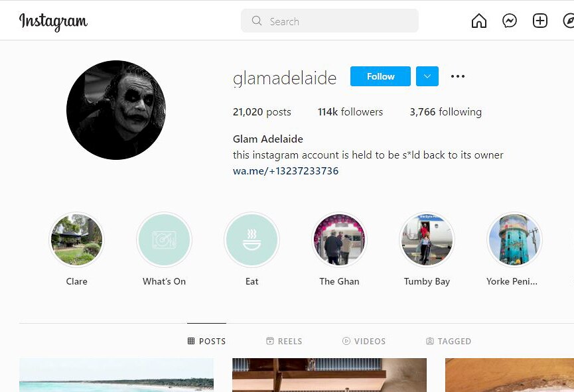This screenshot has width=574, height=392.
Task: Open the Explore compass icon
Action: (569, 21)
